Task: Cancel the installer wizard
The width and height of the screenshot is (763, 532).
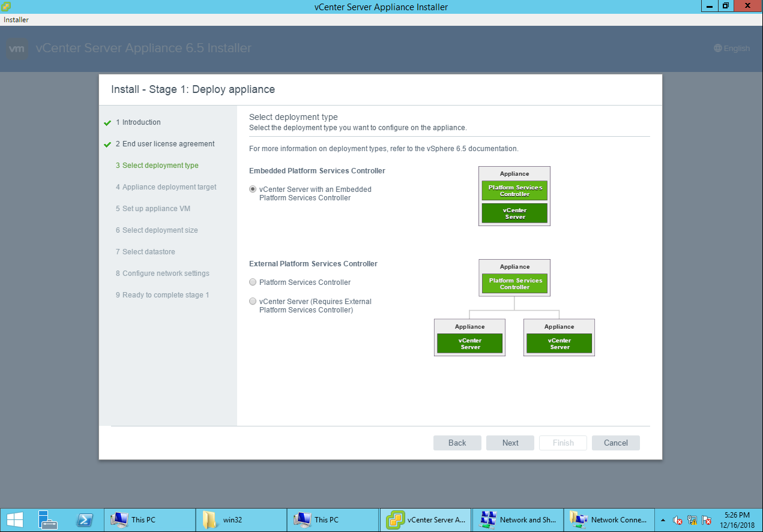Action: 616,443
